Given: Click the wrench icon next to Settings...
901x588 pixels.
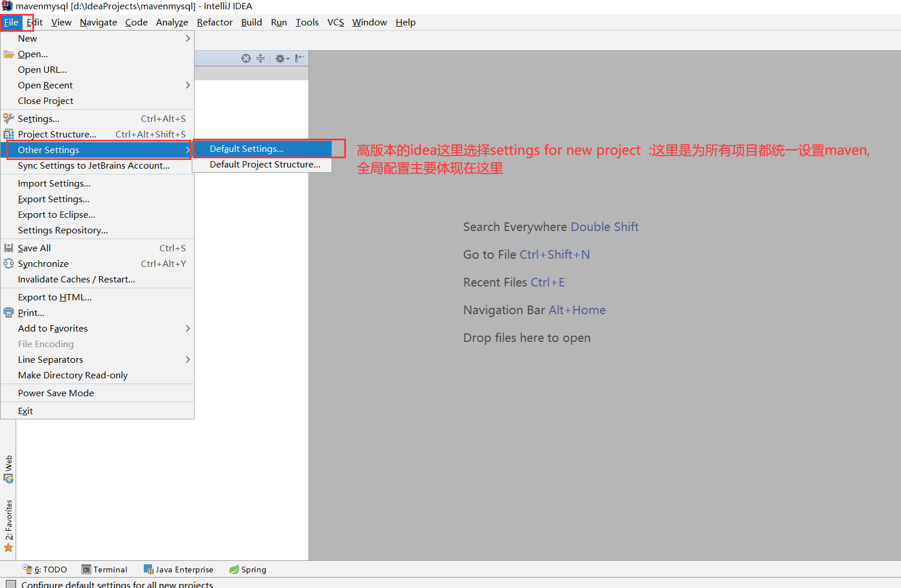Looking at the screenshot, I should tap(9, 118).
